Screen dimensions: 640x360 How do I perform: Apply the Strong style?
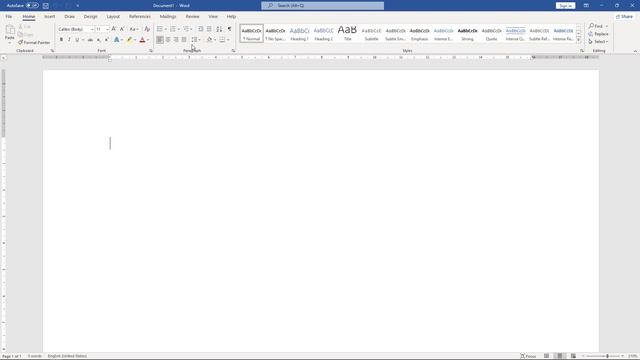coord(467,33)
